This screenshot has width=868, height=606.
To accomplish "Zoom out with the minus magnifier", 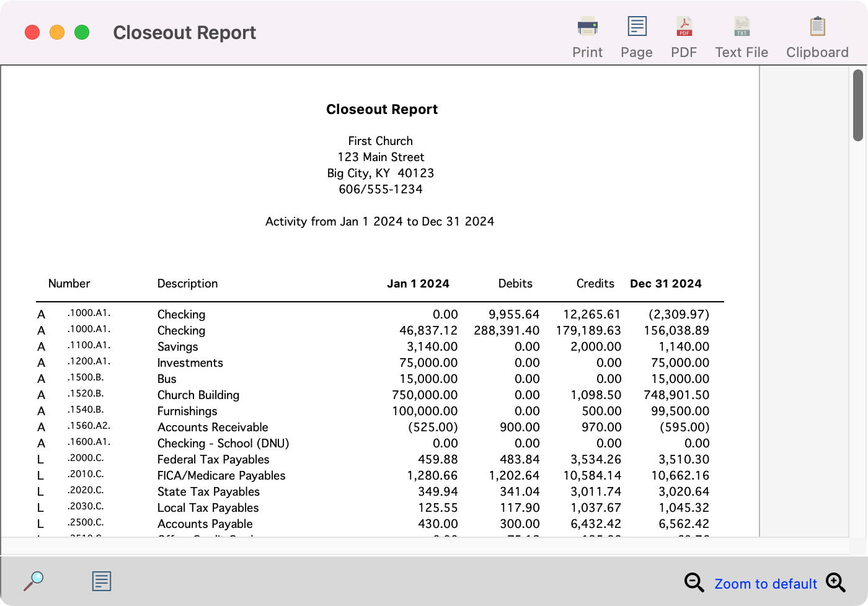I will point(694,582).
